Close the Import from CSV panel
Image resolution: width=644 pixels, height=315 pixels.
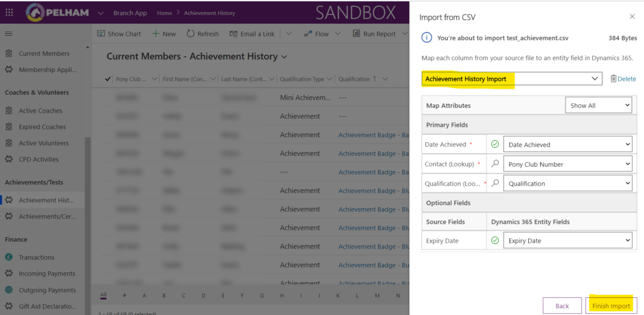(x=632, y=17)
